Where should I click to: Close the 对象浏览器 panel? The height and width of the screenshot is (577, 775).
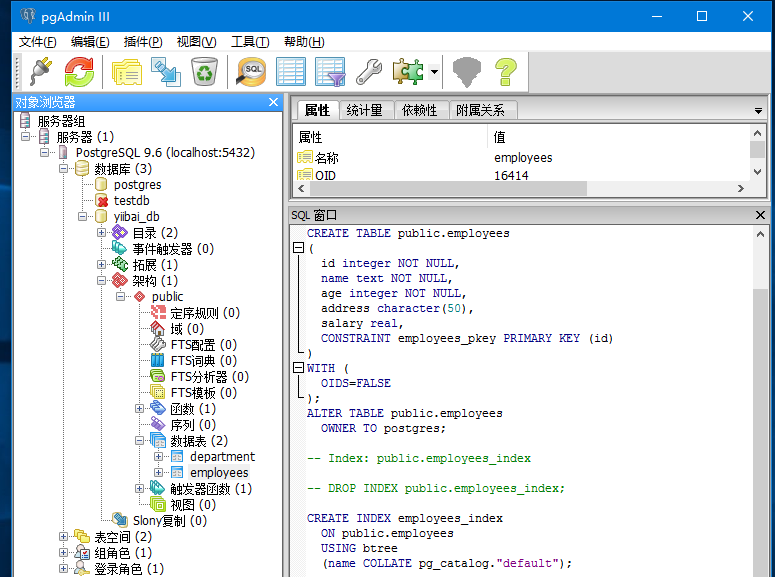pos(273,102)
